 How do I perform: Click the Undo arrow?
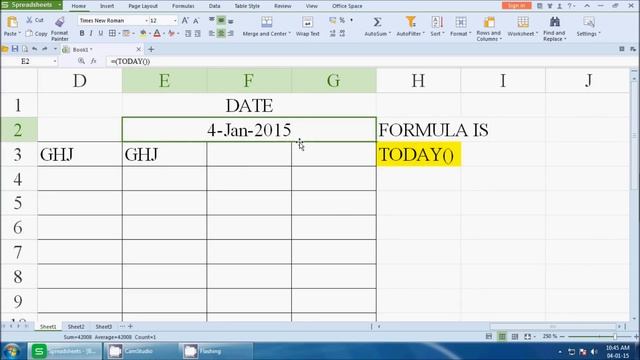coord(35,49)
